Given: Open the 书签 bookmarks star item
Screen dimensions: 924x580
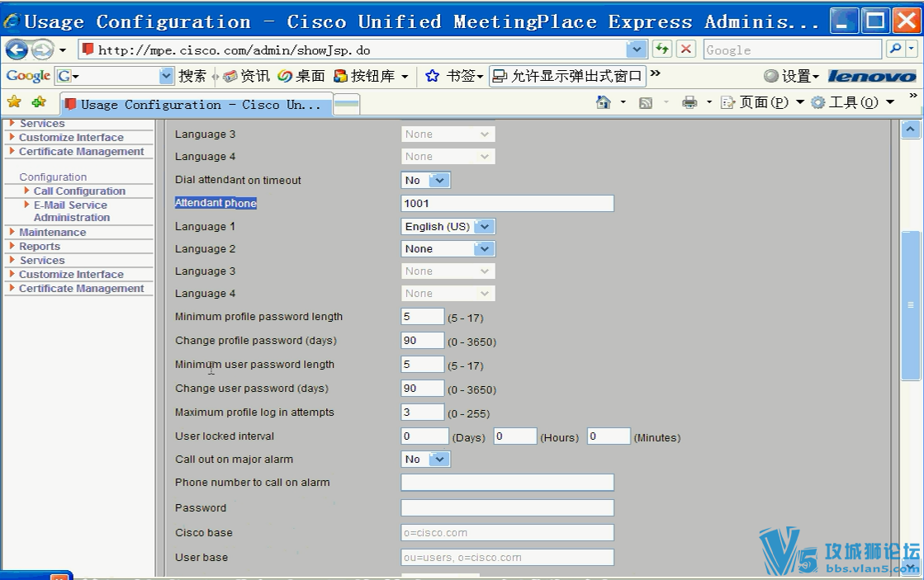Looking at the screenshot, I should (x=454, y=76).
